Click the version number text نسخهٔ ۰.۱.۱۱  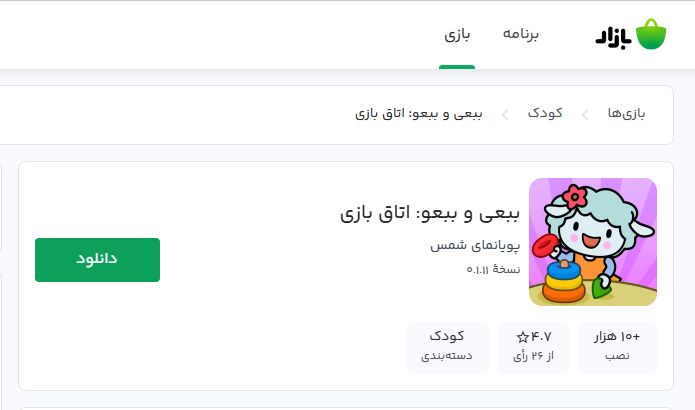(493, 269)
